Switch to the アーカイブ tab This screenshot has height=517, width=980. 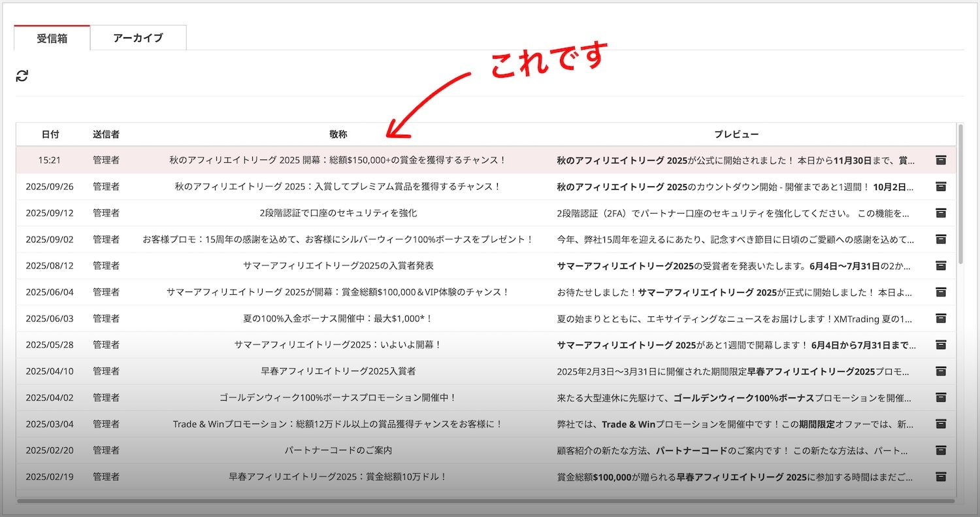[x=138, y=38]
